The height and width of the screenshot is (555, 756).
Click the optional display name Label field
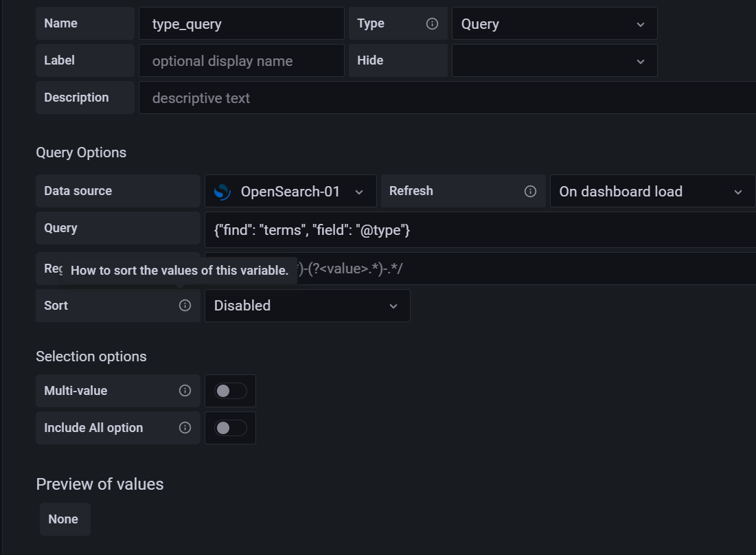click(241, 60)
